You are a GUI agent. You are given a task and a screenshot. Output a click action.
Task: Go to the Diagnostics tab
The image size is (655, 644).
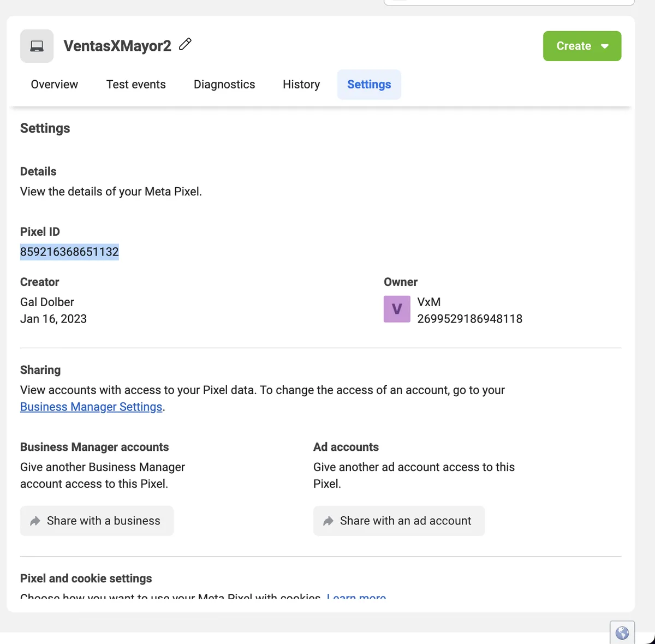(224, 85)
